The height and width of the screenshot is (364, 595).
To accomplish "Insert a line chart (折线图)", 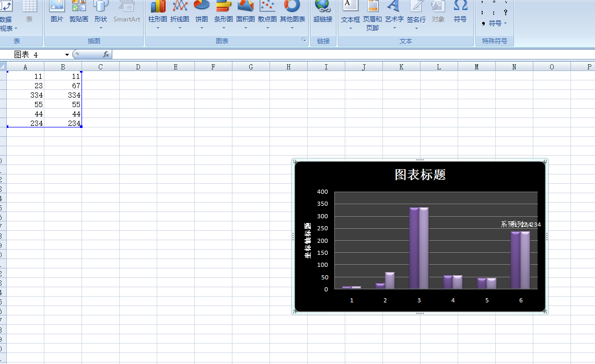I will [180, 15].
